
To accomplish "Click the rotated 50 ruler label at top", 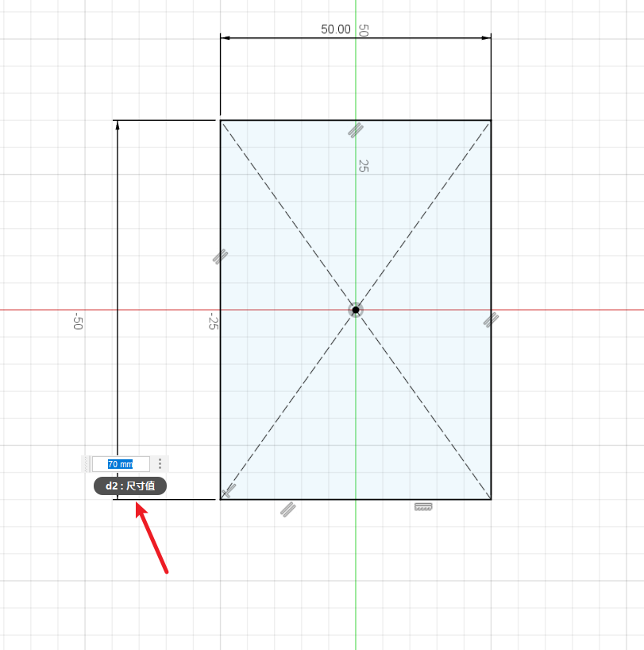I will 363,30.
